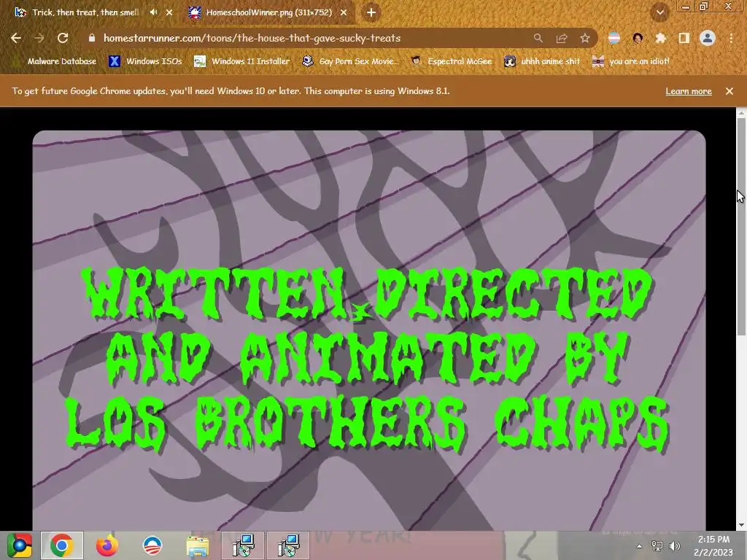Screen dimensions: 747x560
Task: Click the address bar URL
Action: pos(252,38)
